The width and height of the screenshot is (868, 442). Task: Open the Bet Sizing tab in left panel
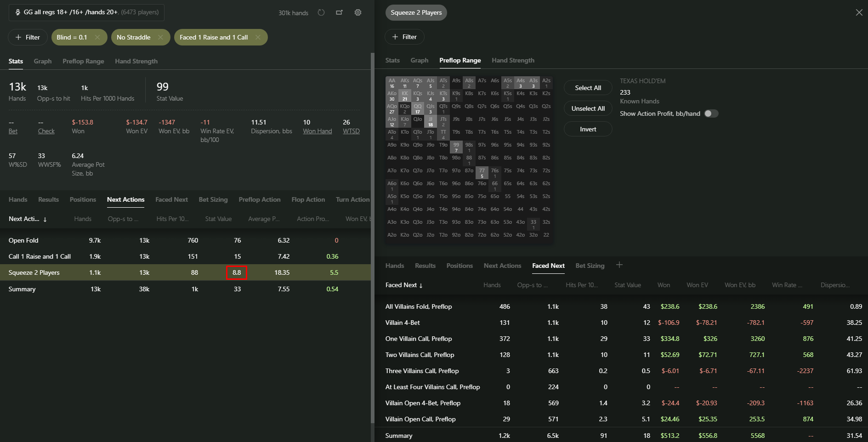tap(213, 199)
